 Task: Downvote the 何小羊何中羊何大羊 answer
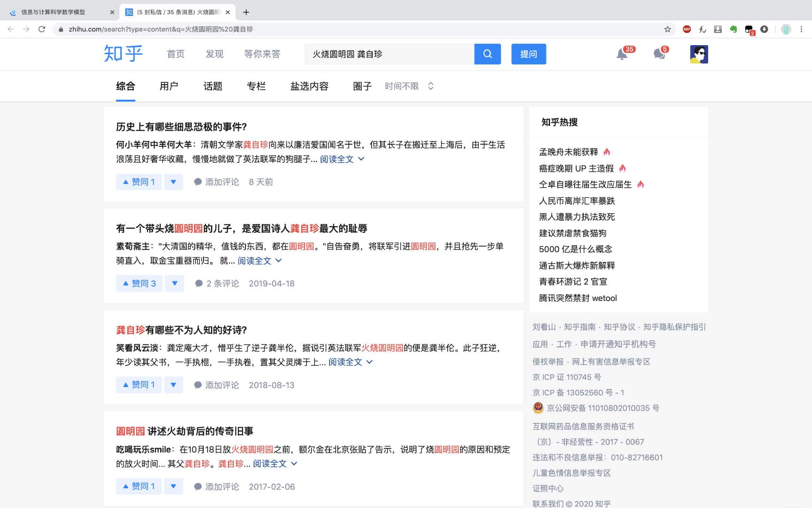point(173,182)
